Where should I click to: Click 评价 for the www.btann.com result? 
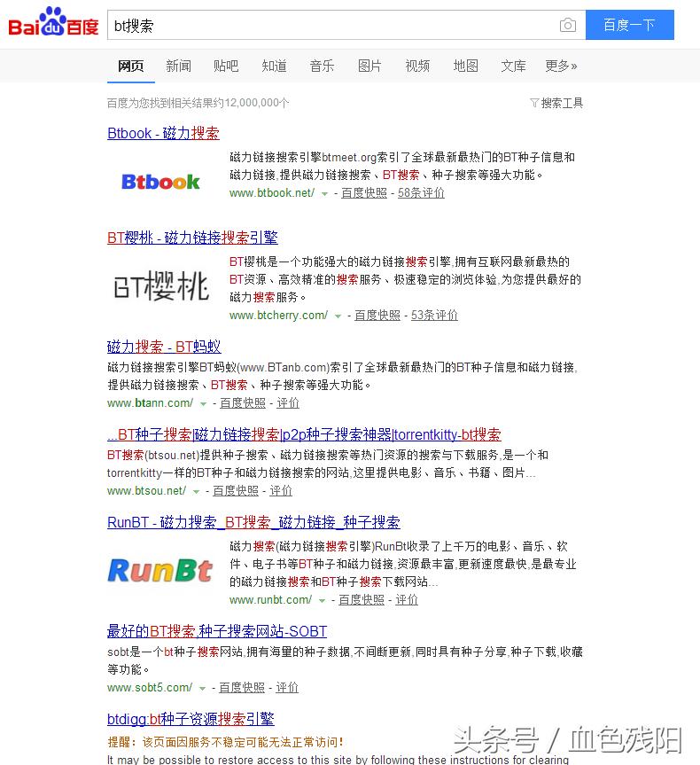[288, 403]
